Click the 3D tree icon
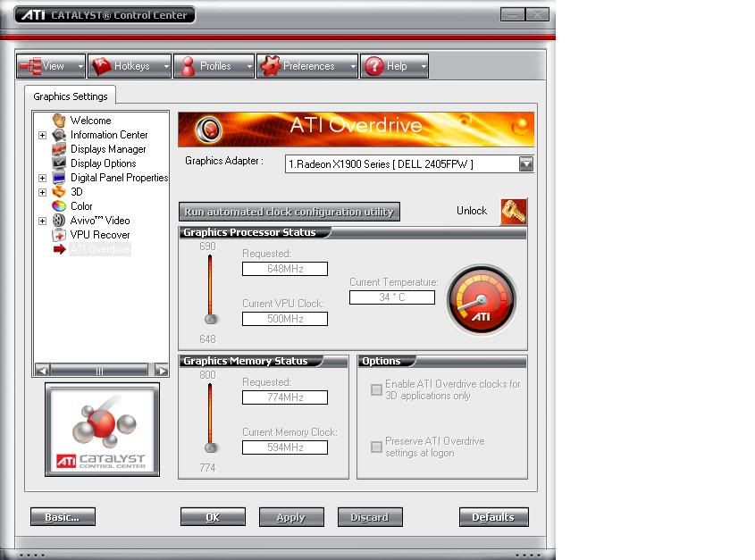The width and height of the screenshot is (755, 560). pos(59,192)
